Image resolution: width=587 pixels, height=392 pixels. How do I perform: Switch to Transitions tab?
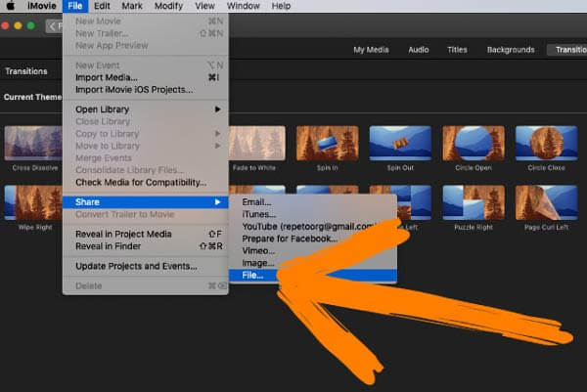[566, 50]
